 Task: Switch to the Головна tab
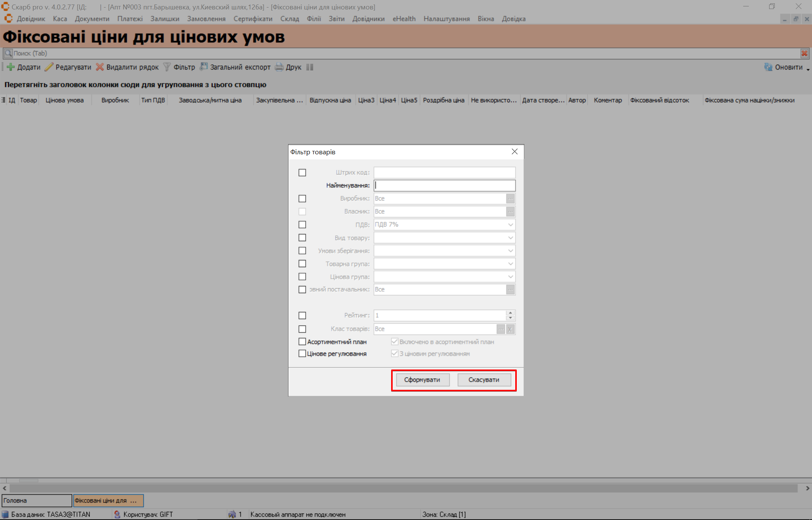(x=36, y=500)
